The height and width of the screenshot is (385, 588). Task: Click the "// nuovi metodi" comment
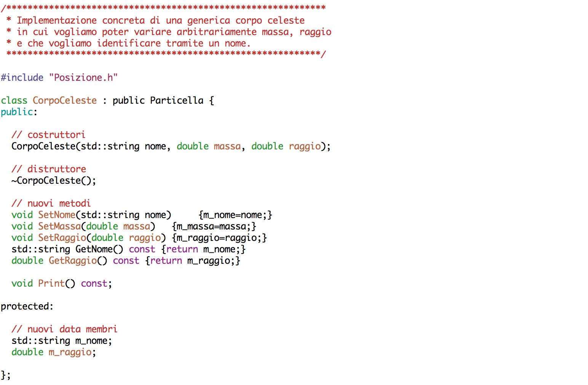(x=51, y=203)
